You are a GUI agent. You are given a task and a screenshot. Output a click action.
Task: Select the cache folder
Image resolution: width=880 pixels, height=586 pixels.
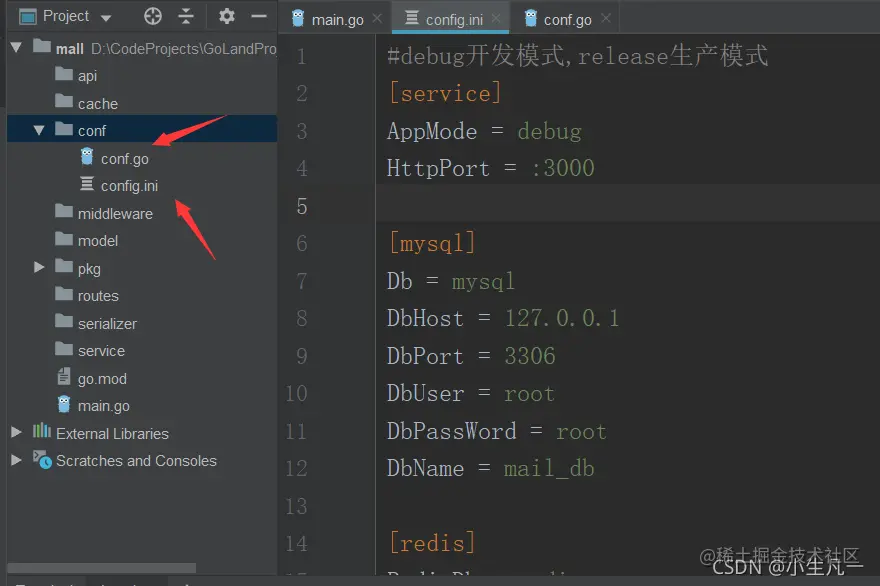click(98, 103)
